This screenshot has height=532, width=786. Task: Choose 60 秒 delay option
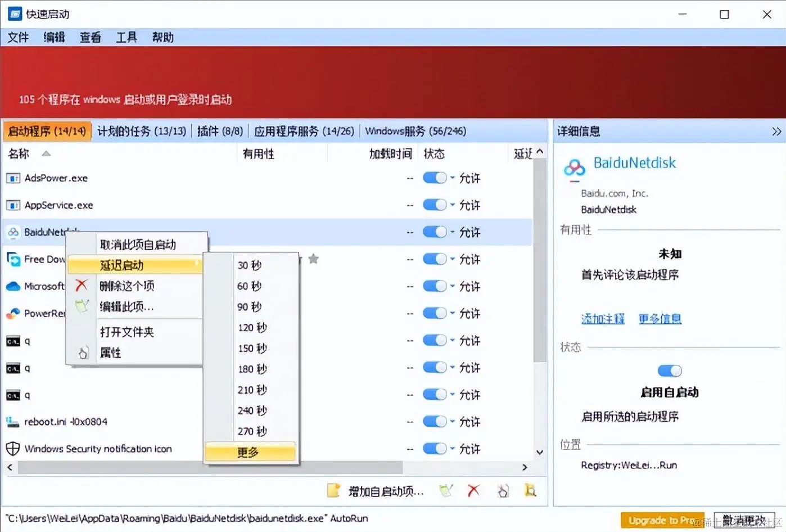(x=251, y=286)
